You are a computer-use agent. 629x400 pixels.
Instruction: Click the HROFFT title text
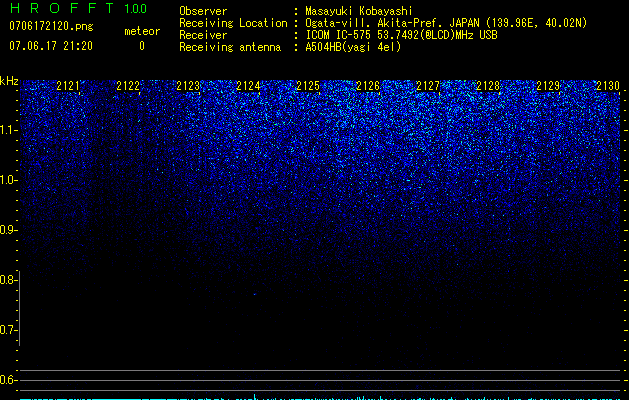click(x=62, y=8)
